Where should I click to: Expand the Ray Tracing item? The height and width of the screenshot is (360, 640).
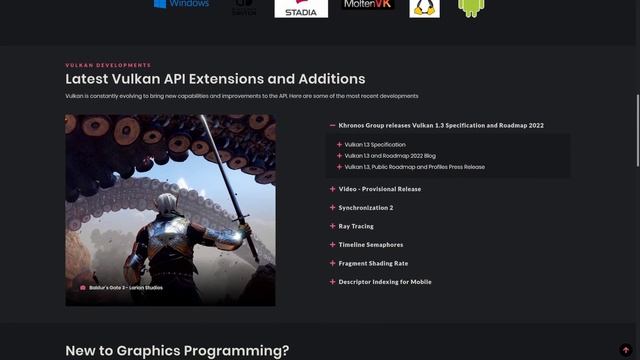click(351, 226)
